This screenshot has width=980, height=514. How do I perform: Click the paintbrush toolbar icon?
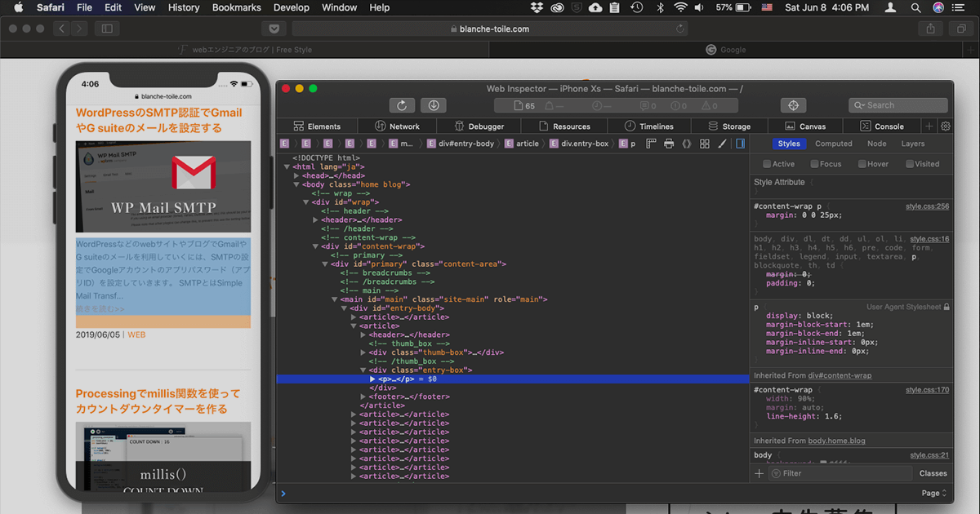point(722,143)
